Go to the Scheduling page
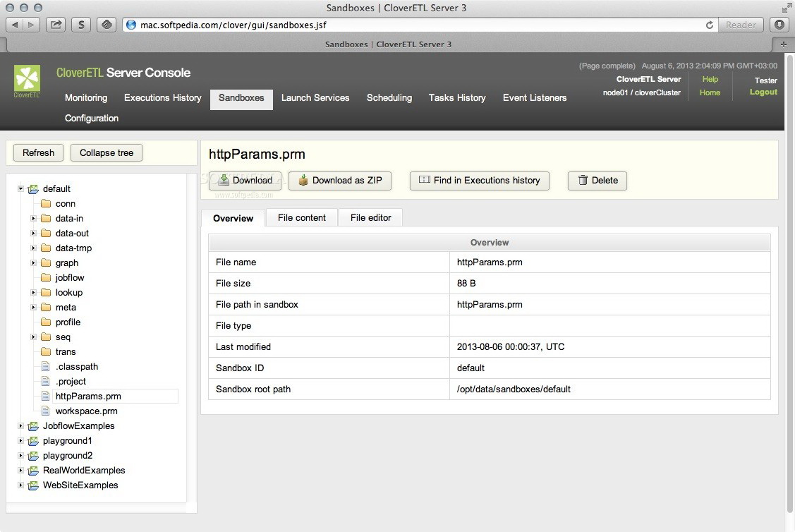 tap(389, 98)
